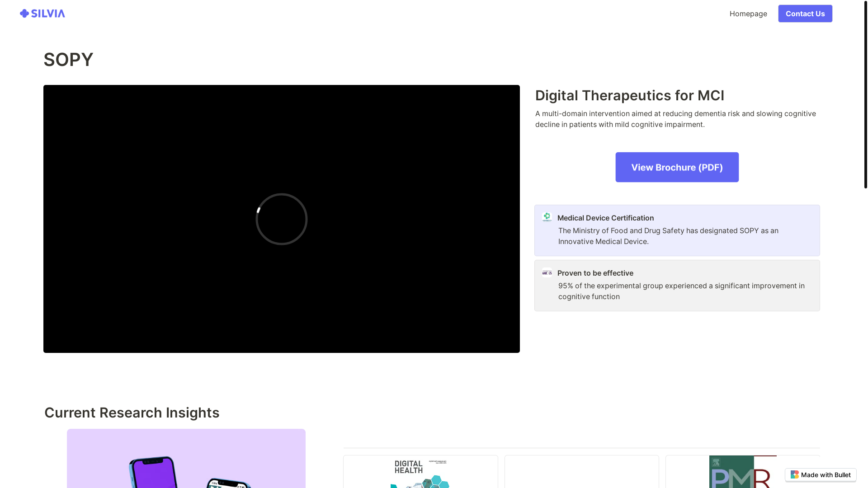Select the Medical Device Certification card
The height and width of the screenshot is (488, 868).
pyautogui.click(x=677, y=230)
